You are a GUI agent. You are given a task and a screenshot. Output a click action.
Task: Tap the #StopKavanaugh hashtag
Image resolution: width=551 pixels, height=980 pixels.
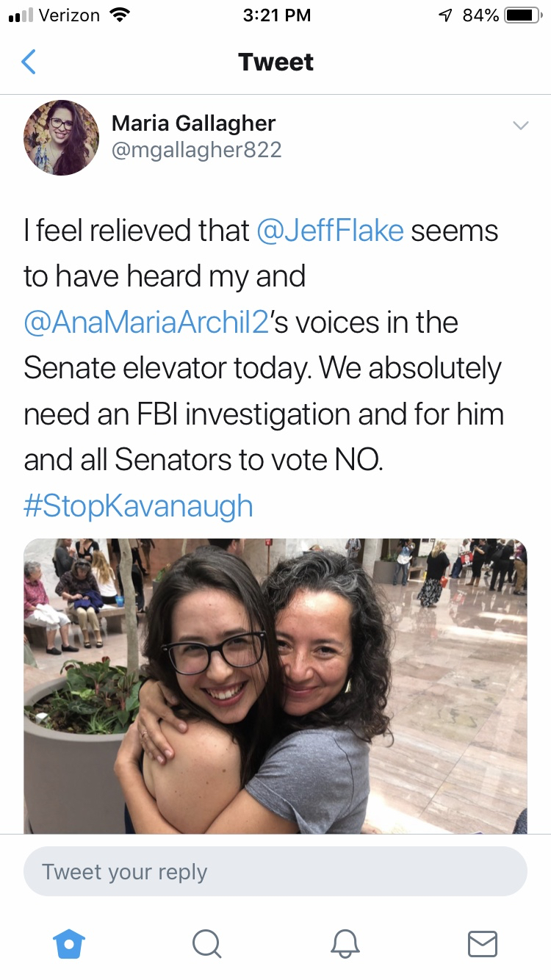tap(138, 506)
